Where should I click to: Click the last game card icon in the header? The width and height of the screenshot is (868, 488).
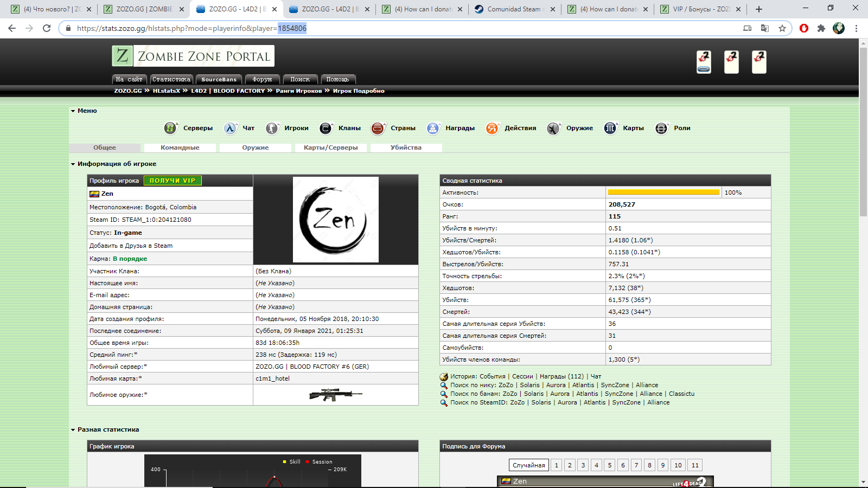coord(759,61)
